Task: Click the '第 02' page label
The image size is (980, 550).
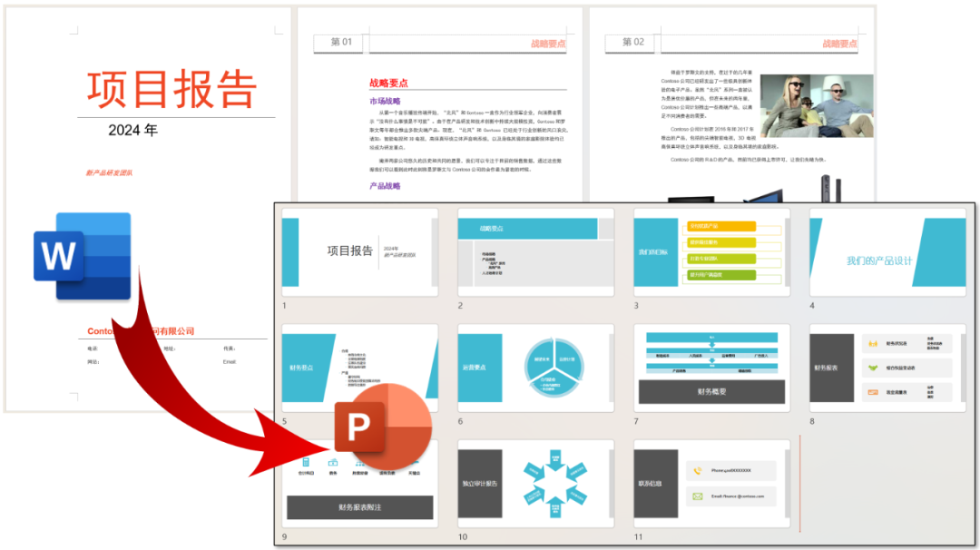Action: [x=632, y=42]
